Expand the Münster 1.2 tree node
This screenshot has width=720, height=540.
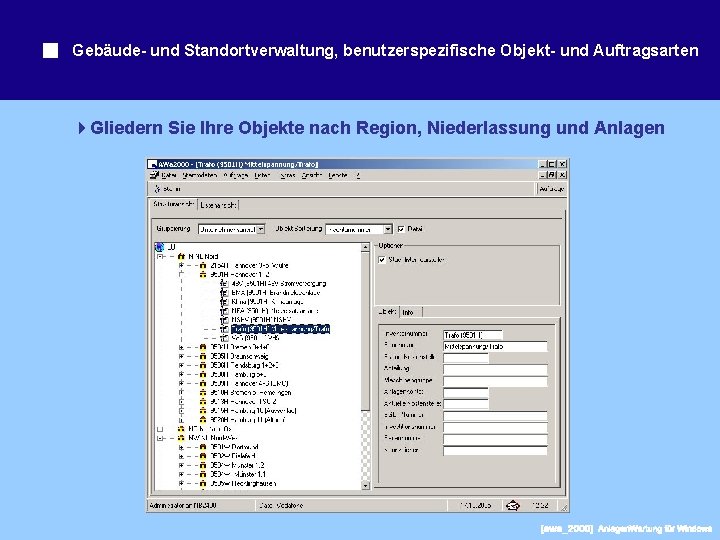click(x=181, y=465)
